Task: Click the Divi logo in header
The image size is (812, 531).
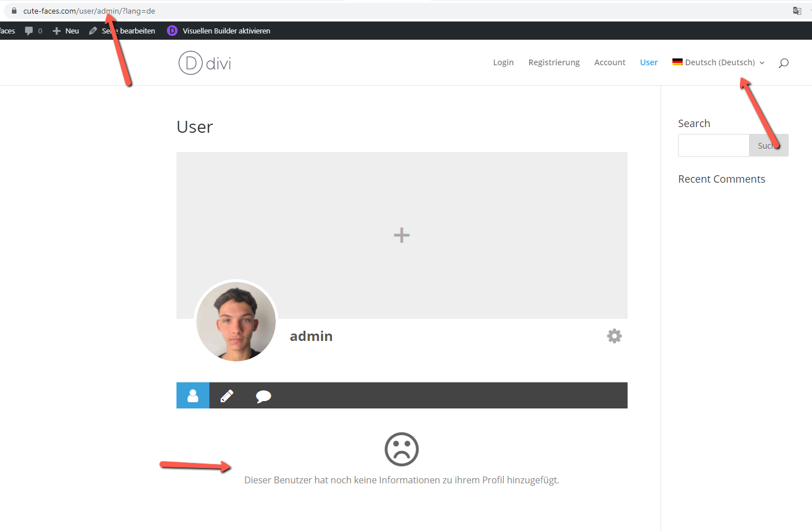Action: (205, 63)
